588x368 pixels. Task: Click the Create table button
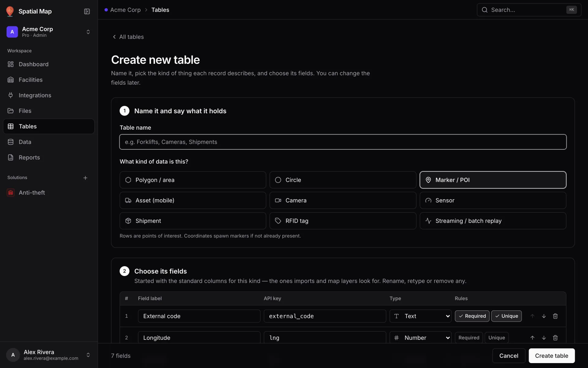552,356
